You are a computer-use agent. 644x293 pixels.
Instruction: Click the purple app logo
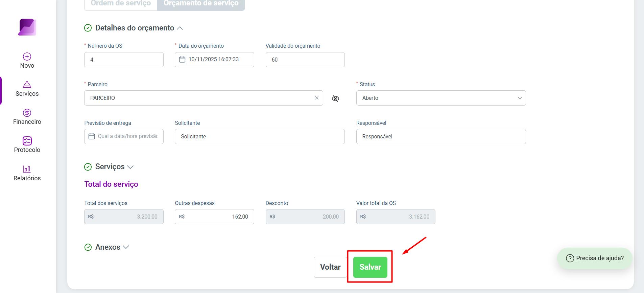pos(27,27)
